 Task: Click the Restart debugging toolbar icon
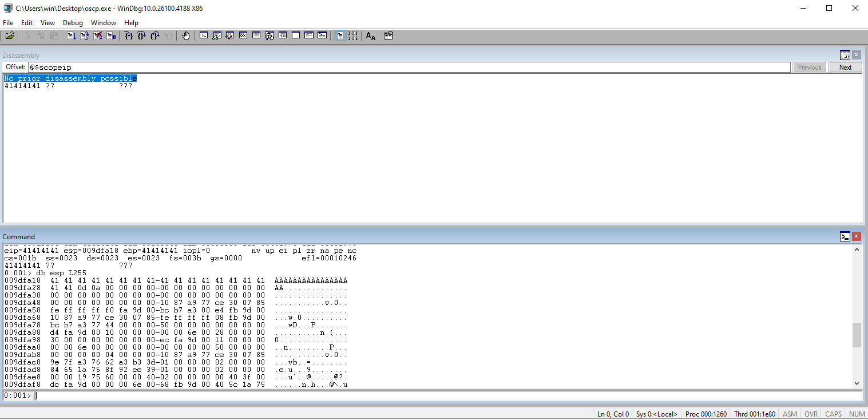(85, 36)
